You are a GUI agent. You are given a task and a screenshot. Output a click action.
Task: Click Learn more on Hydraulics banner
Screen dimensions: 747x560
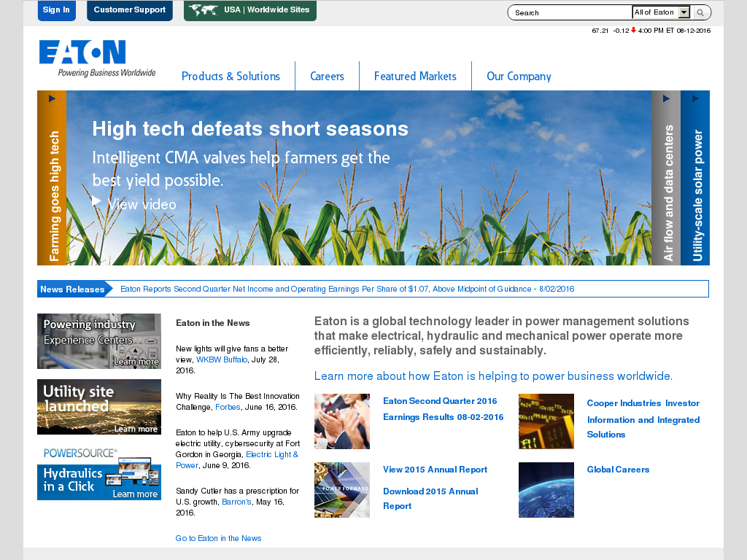click(135, 494)
